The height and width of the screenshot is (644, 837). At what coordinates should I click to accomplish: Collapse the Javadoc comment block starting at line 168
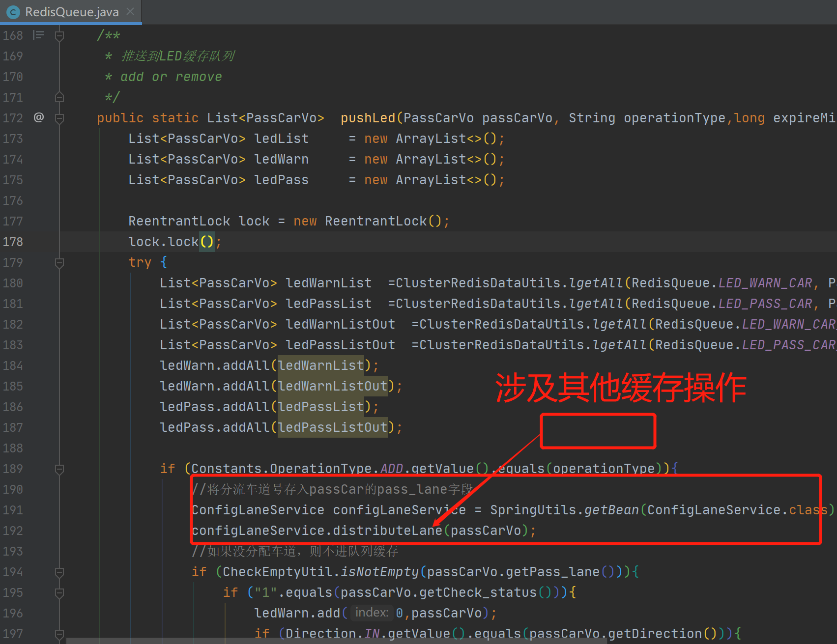tap(59, 36)
